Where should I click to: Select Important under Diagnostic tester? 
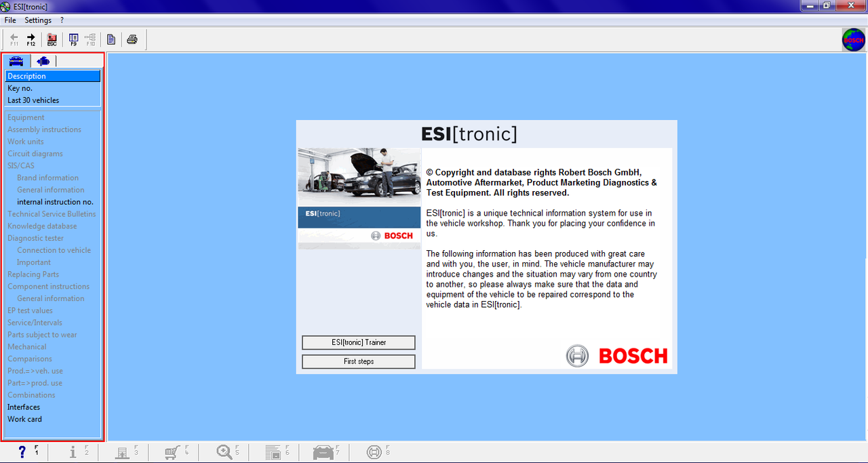pos(33,262)
